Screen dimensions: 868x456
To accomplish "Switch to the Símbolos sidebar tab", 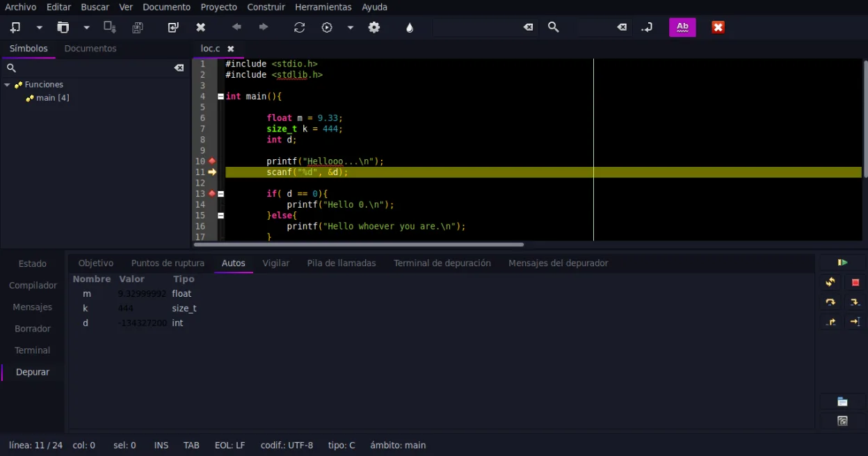I will [29, 49].
